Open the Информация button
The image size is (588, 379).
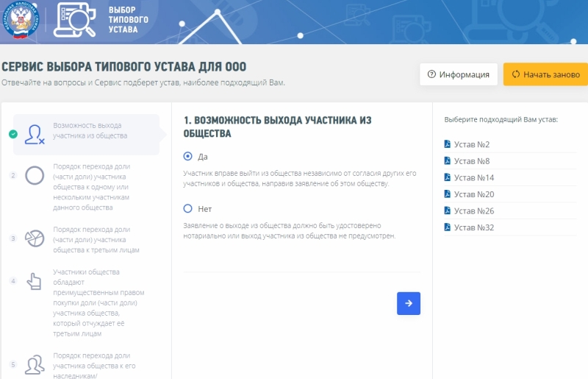[458, 74]
